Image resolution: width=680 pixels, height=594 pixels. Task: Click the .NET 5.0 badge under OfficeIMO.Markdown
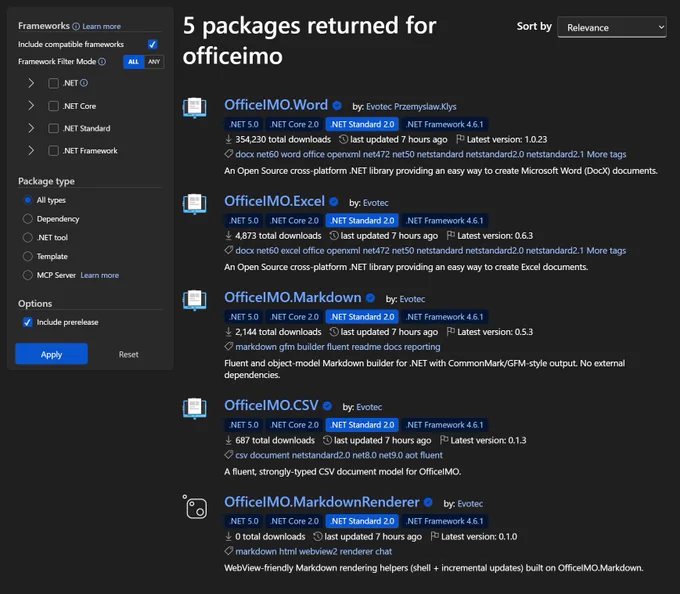pos(243,317)
